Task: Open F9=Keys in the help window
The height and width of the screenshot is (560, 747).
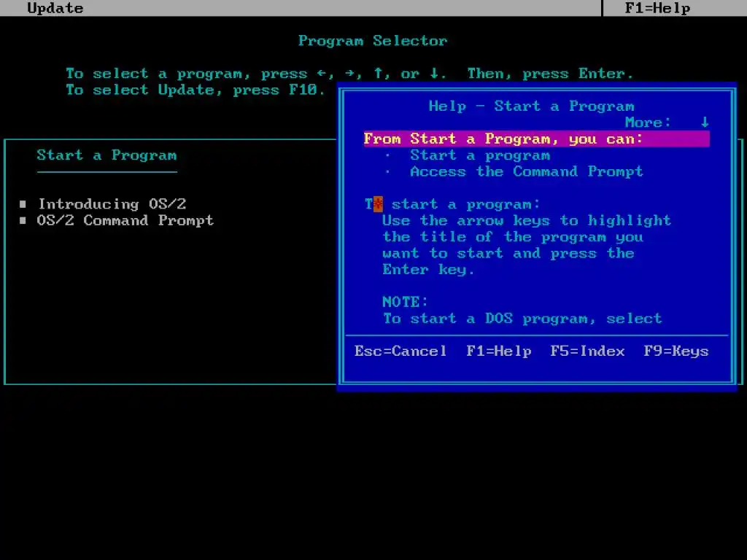Action: coord(676,351)
